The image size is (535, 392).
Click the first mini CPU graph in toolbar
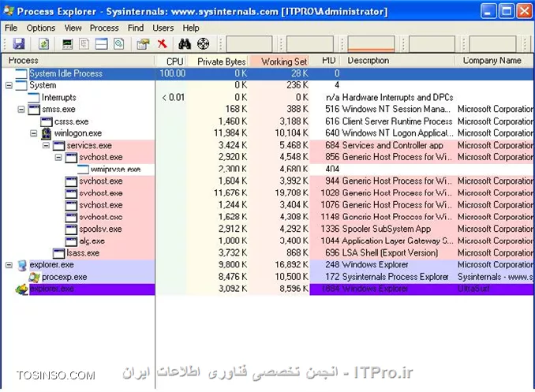[249, 44]
